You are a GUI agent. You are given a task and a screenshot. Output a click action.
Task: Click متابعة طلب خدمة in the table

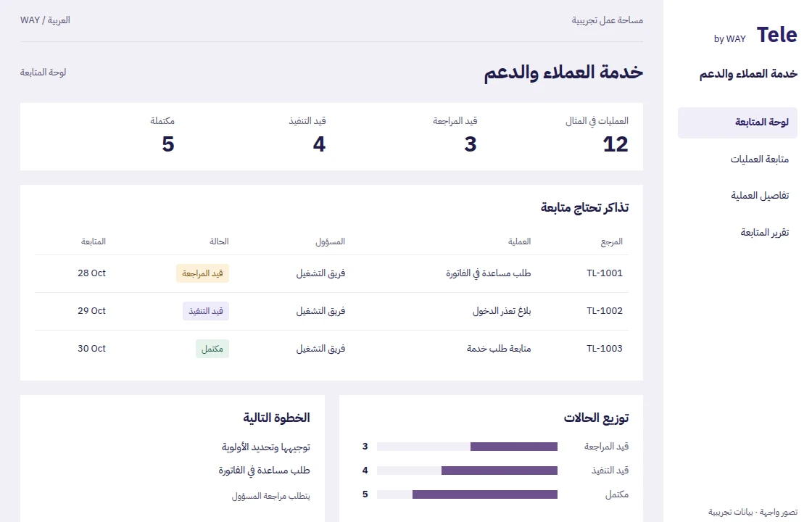499,349
